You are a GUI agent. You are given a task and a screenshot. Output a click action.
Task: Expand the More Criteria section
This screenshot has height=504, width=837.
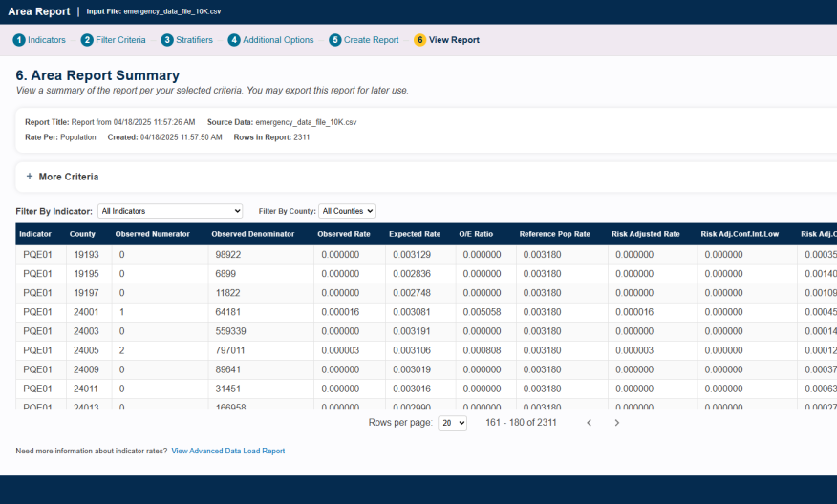(68, 177)
